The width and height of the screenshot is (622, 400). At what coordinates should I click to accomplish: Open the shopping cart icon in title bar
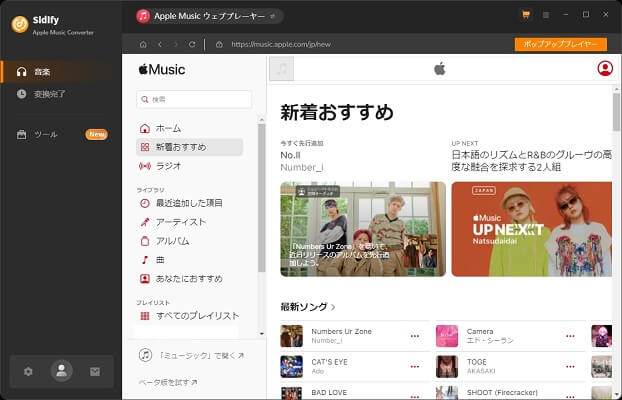(526, 15)
